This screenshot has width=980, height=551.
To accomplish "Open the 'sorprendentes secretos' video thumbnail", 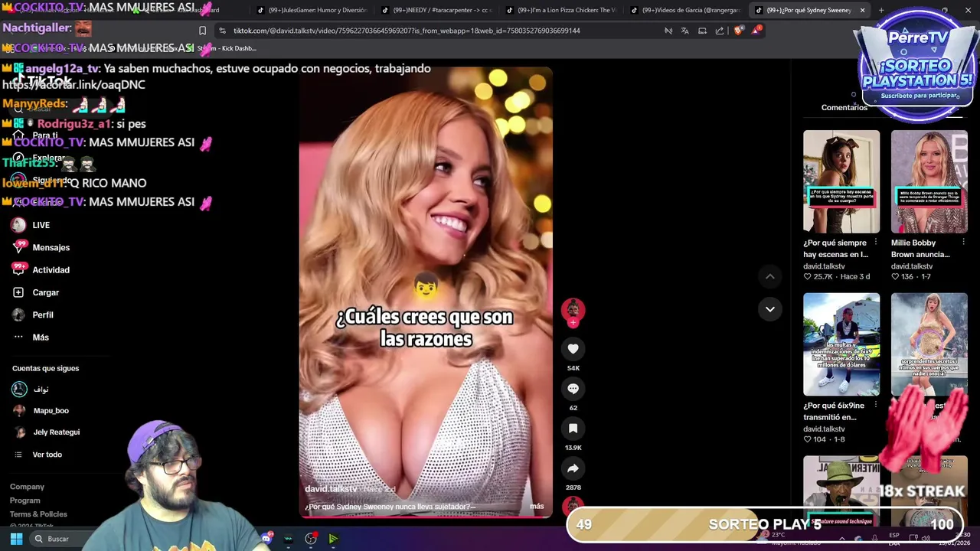I will click(x=929, y=344).
